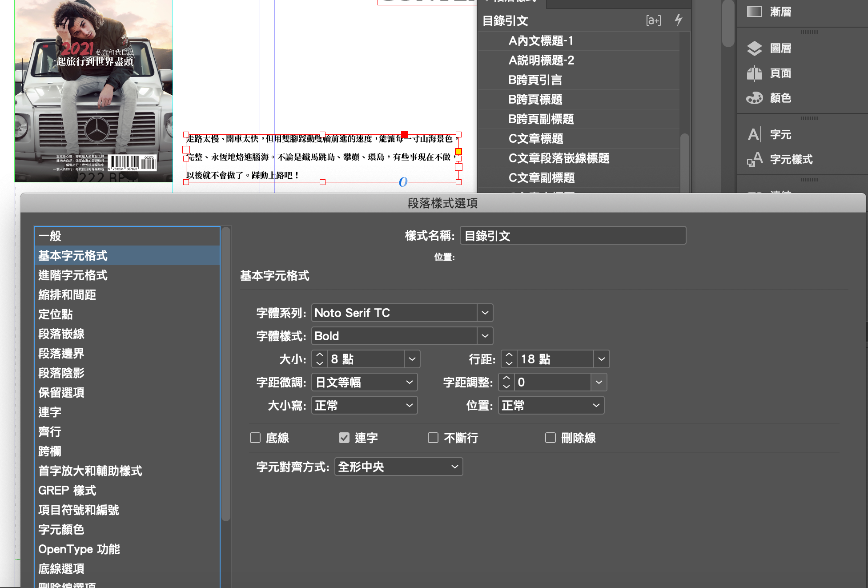The width and height of the screenshot is (868, 588).
Task: Select the C文章標題 paragraph style
Action: [x=536, y=139]
